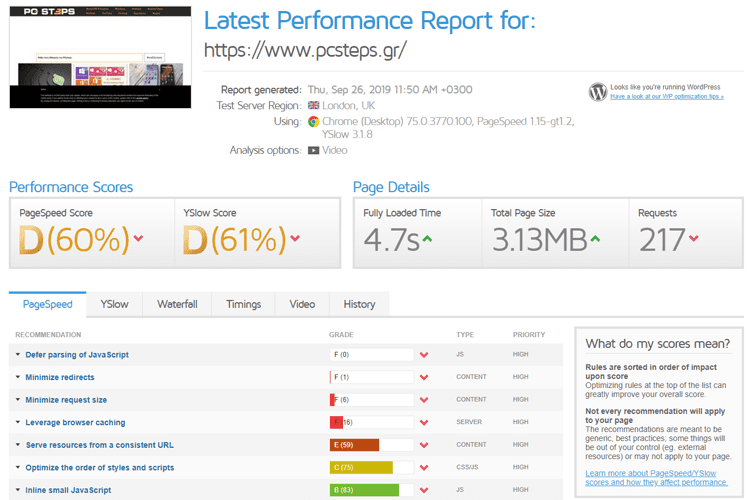Click the E (59) grade bar
The height and width of the screenshot is (500, 750).
tap(372, 444)
